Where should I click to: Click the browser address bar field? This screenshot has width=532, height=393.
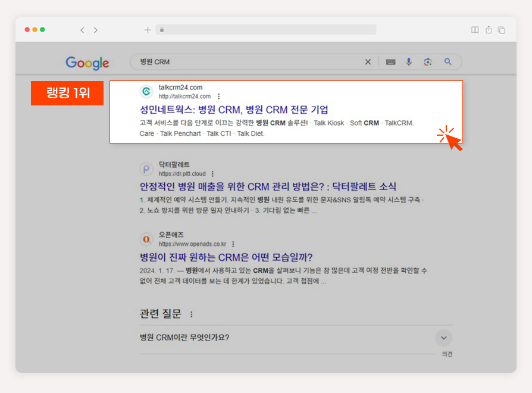point(266,30)
